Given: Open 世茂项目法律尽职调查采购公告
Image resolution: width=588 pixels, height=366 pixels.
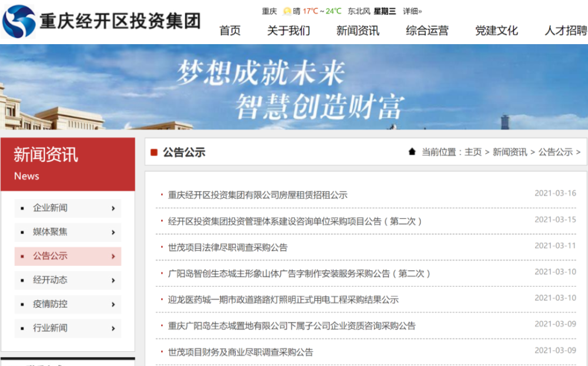Looking at the screenshot, I should pyautogui.click(x=228, y=247).
